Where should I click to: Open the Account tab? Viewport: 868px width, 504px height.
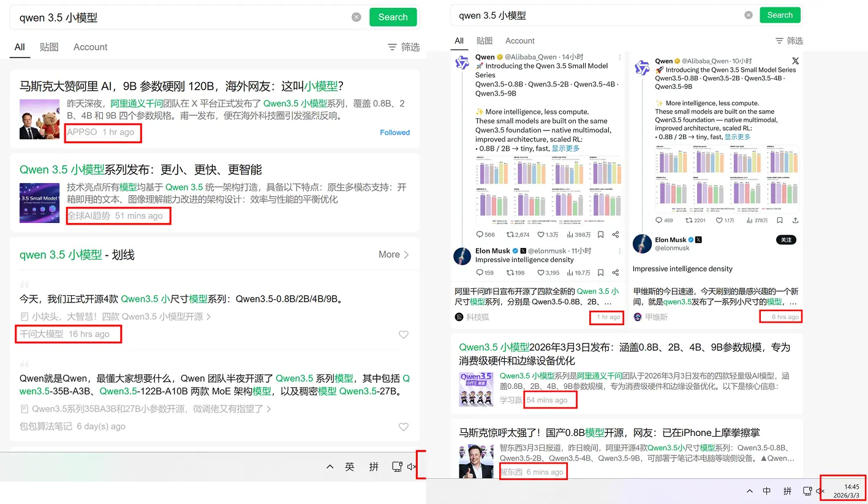[90, 47]
